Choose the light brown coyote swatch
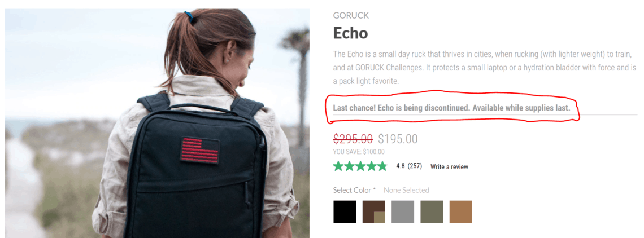Image resolution: width=644 pixels, height=238 pixels. click(461, 211)
